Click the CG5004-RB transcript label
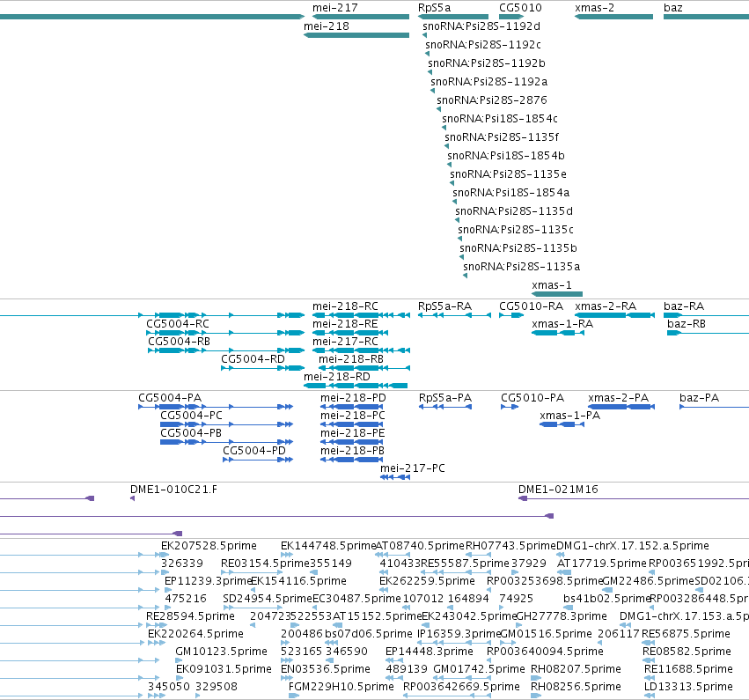Screen dimensions: 749x700 180,342
